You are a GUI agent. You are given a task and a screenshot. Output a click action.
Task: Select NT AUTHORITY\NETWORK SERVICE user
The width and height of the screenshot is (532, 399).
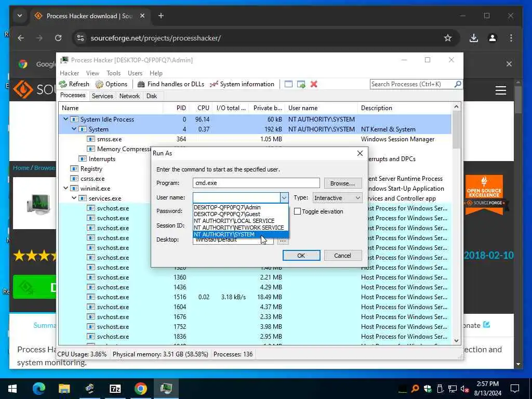pos(241,228)
